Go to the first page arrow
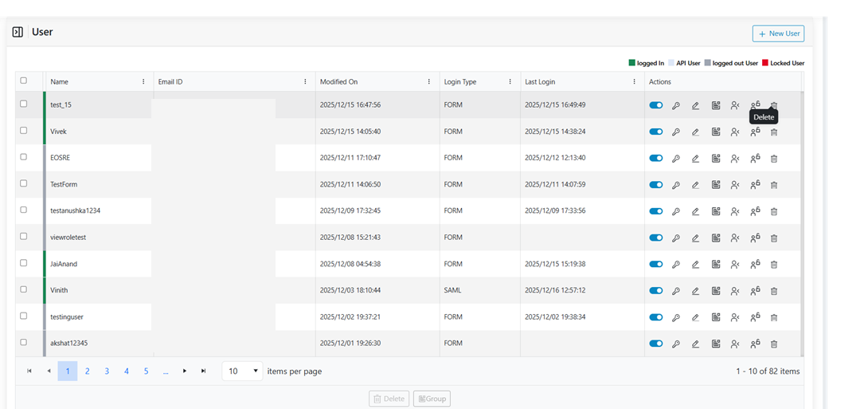This screenshot has width=868, height=409. click(29, 371)
